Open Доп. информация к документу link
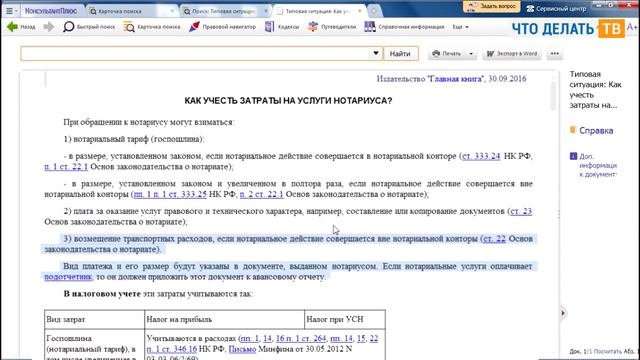 point(598,165)
